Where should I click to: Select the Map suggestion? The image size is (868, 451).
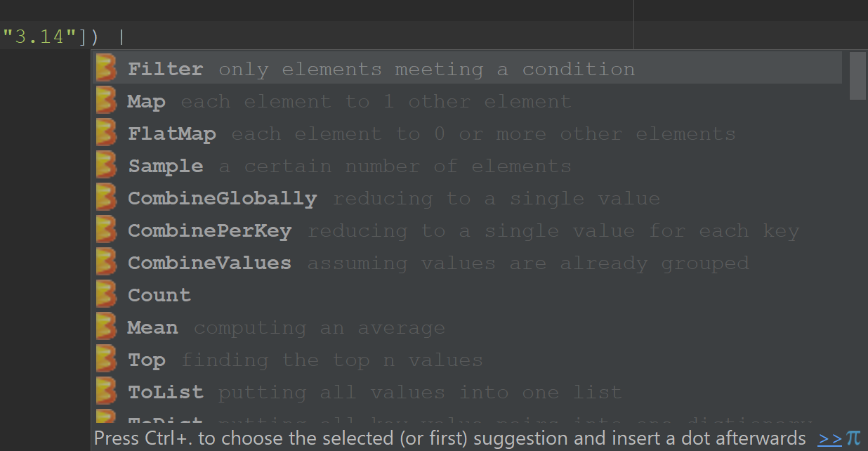[146, 102]
